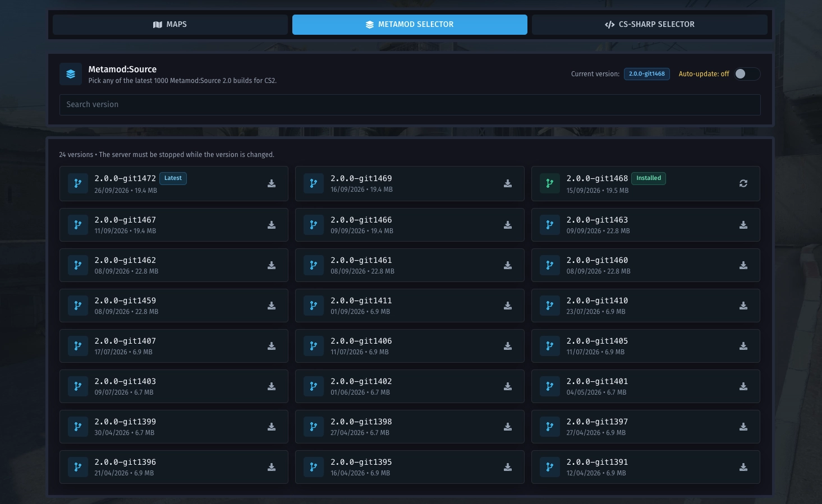Toggle the Auto-update switch
Screen dimensions: 822x504
tap(747, 74)
